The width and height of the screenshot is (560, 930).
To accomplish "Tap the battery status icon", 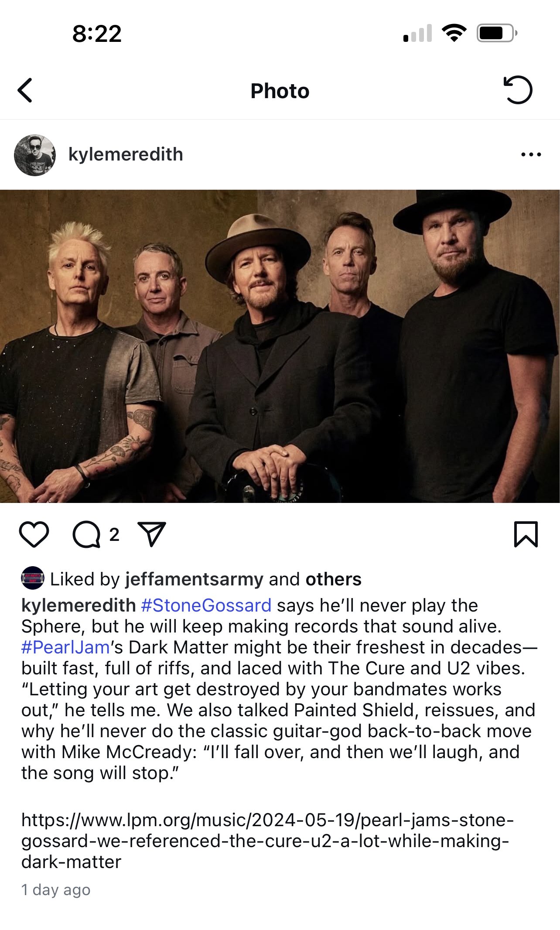I will [497, 33].
